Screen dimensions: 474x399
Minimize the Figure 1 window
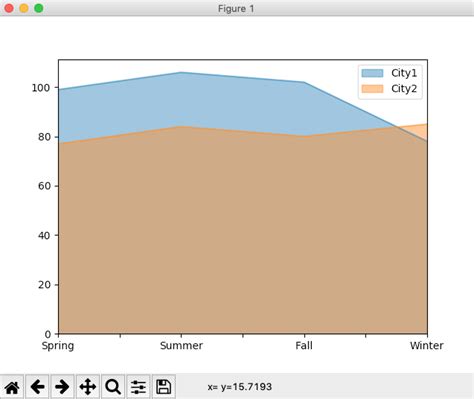point(24,8)
